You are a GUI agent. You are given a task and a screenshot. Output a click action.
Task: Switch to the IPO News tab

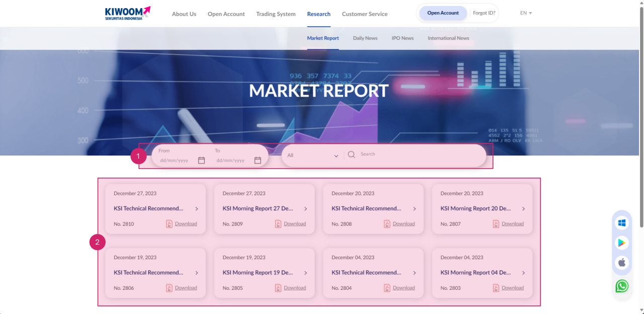[403, 38]
